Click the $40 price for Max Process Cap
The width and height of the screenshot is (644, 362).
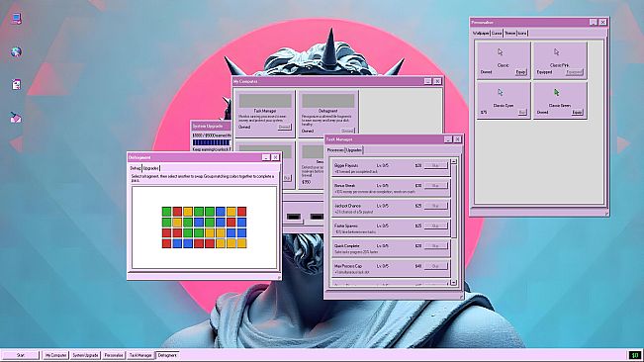point(418,266)
